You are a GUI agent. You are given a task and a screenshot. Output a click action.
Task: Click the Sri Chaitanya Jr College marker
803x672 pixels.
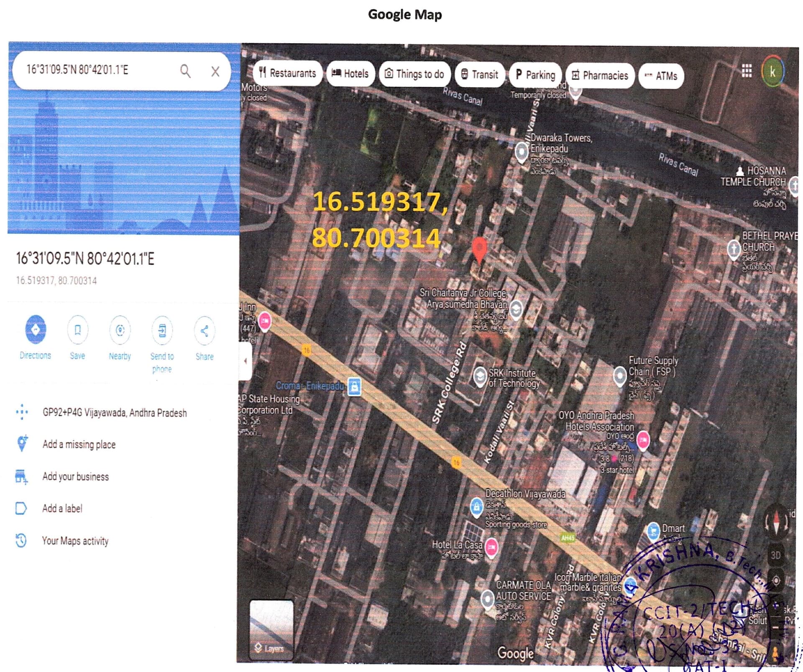coord(516,310)
